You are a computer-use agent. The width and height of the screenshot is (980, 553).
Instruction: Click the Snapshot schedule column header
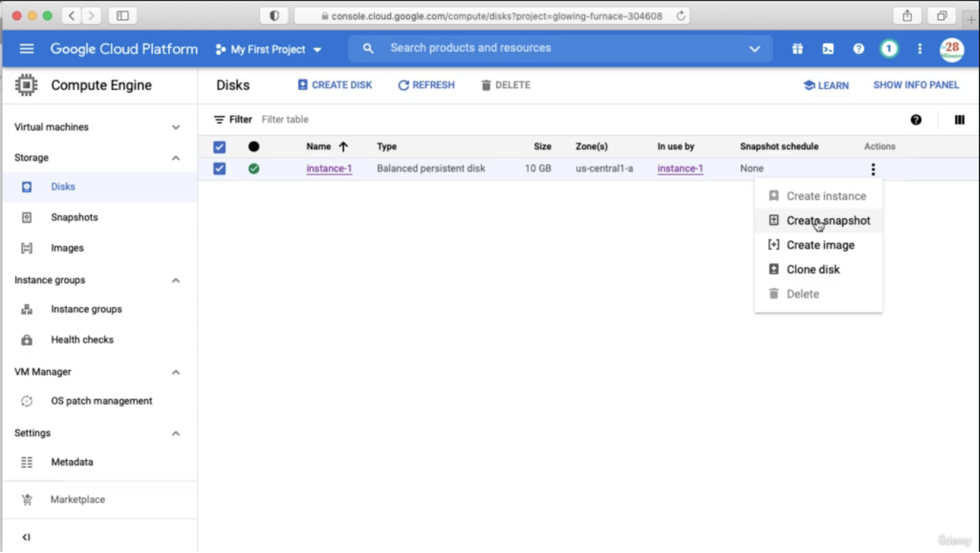click(779, 147)
